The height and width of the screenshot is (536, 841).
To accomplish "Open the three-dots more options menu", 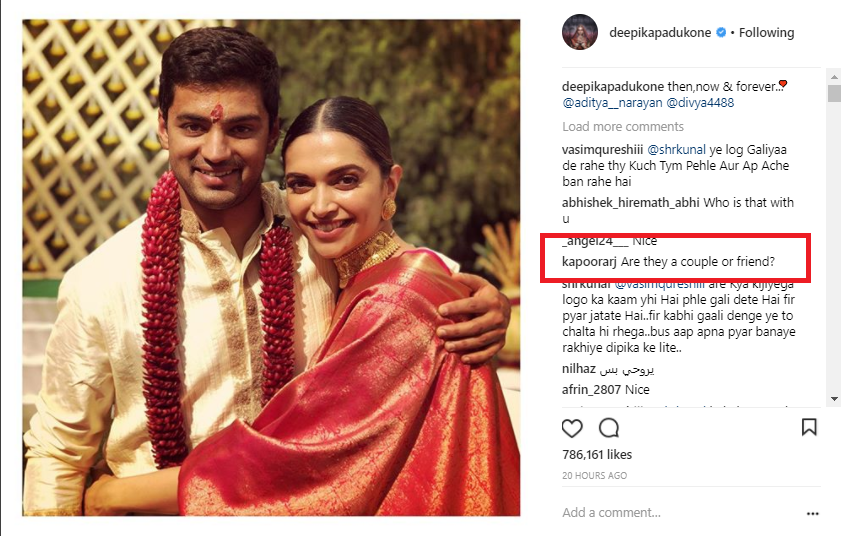I will click(812, 513).
